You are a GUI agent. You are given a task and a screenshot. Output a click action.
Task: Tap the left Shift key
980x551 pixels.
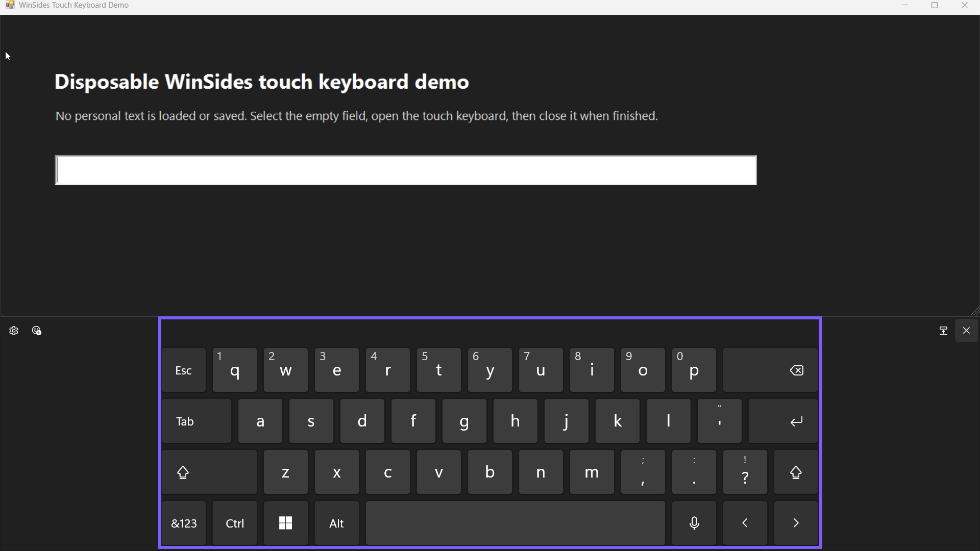point(209,472)
